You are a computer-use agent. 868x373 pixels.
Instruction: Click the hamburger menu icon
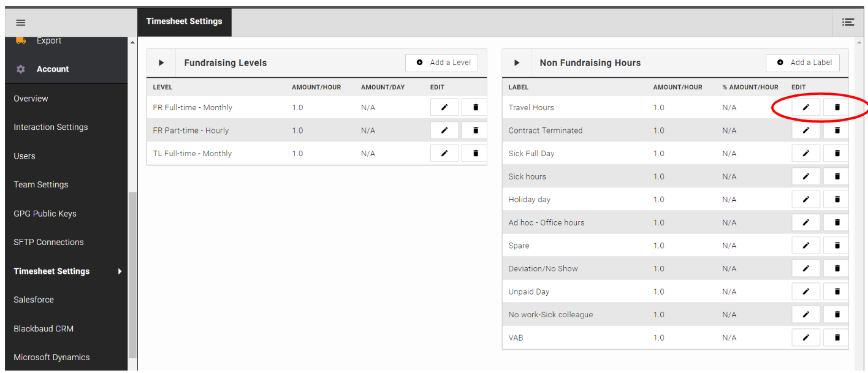[x=21, y=23]
